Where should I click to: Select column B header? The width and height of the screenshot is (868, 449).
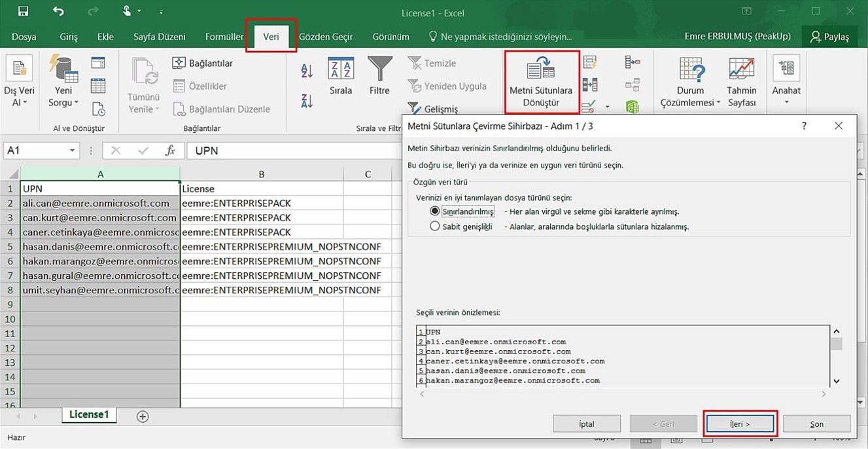261,174
